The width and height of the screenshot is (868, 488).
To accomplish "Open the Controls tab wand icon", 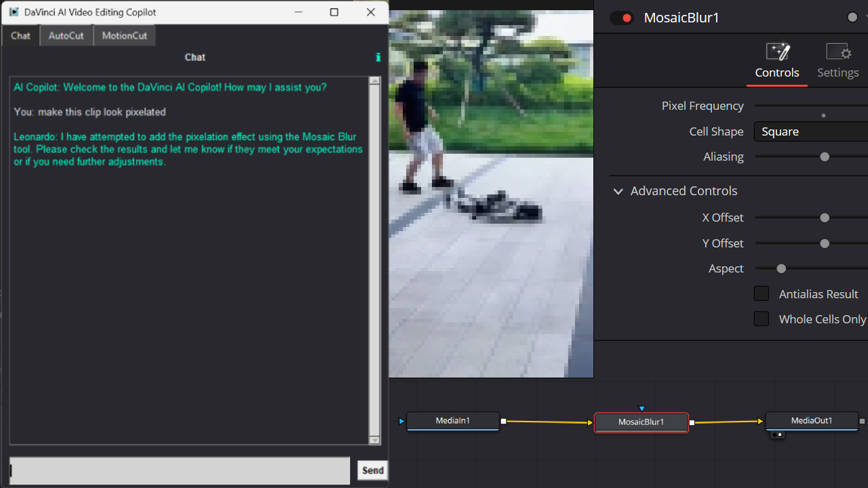I will (777, 52).
